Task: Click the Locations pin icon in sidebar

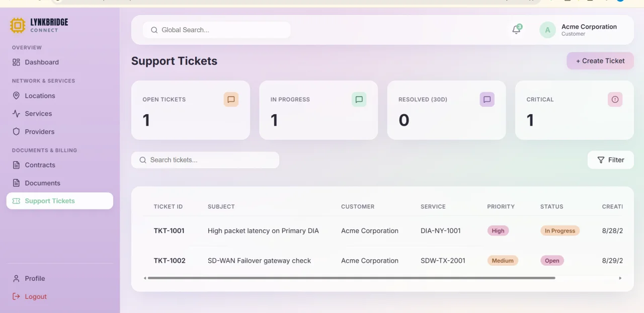Action: click(16, 96)
